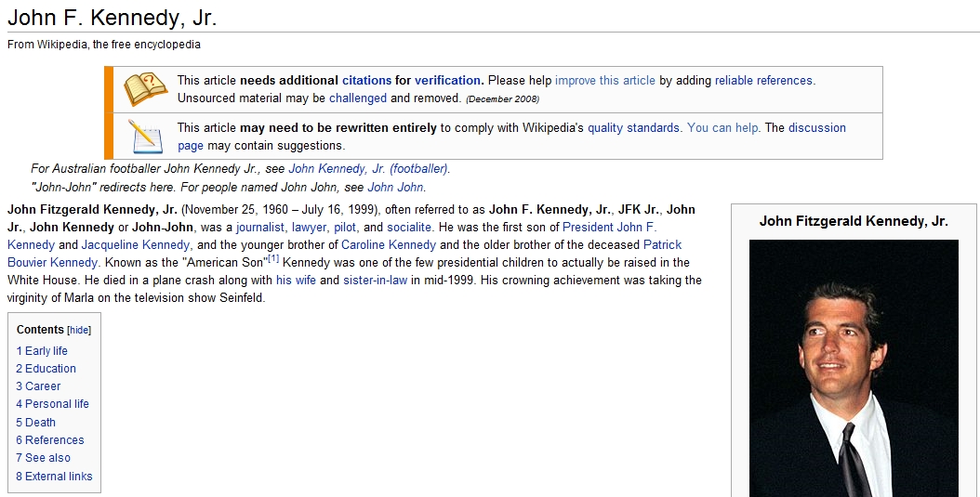980x497 pixels.
Task: Follow the John Kennedy, Jr. (footballer) link
Action: [368, 169]
